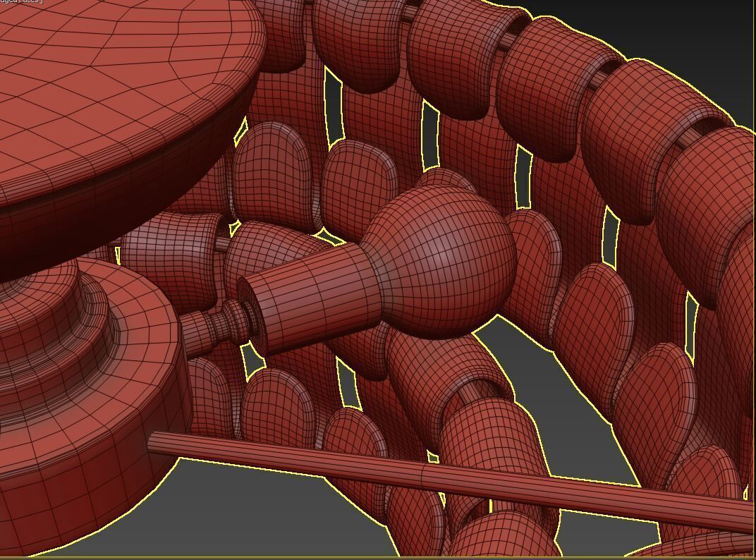This screenshot has height=560, width=756.
Task: Select the tapered cylinder handle attached to the ball
Action: pyautogui.click(x=309, y=300)
